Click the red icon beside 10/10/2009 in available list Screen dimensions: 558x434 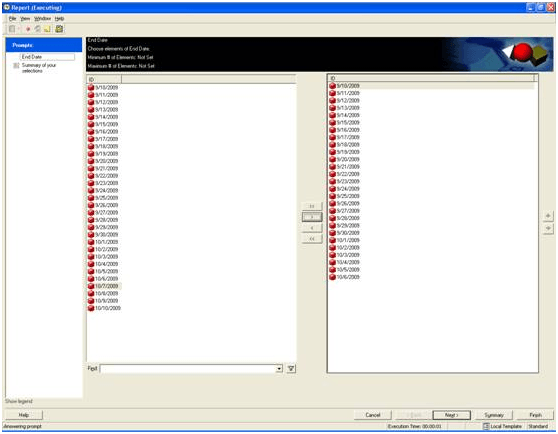point(91,308)
